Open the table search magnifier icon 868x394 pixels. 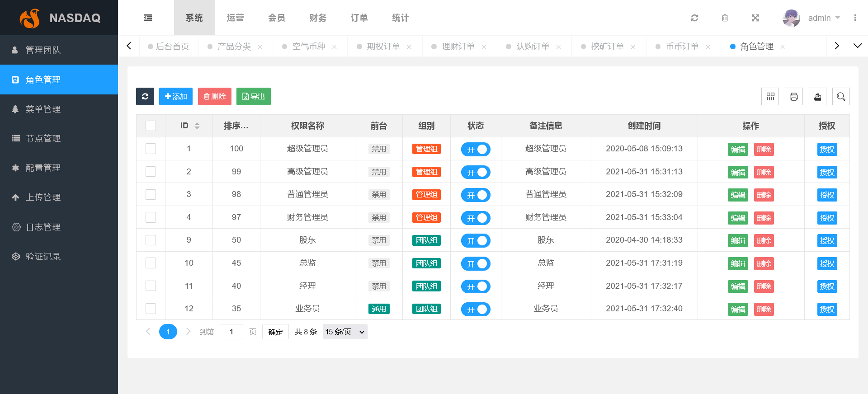tap(841, 97)
